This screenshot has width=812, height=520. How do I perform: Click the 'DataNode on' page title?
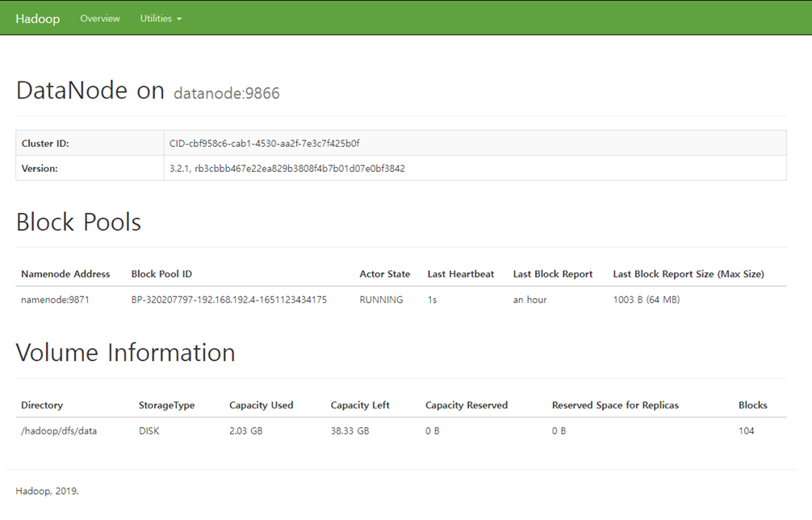[90, 90]
